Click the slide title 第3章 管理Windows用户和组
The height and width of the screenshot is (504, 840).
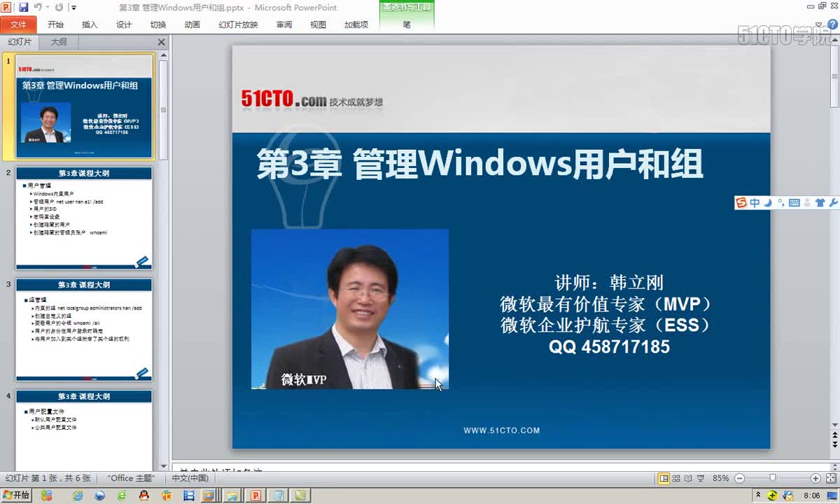click(x=479, y=164)
